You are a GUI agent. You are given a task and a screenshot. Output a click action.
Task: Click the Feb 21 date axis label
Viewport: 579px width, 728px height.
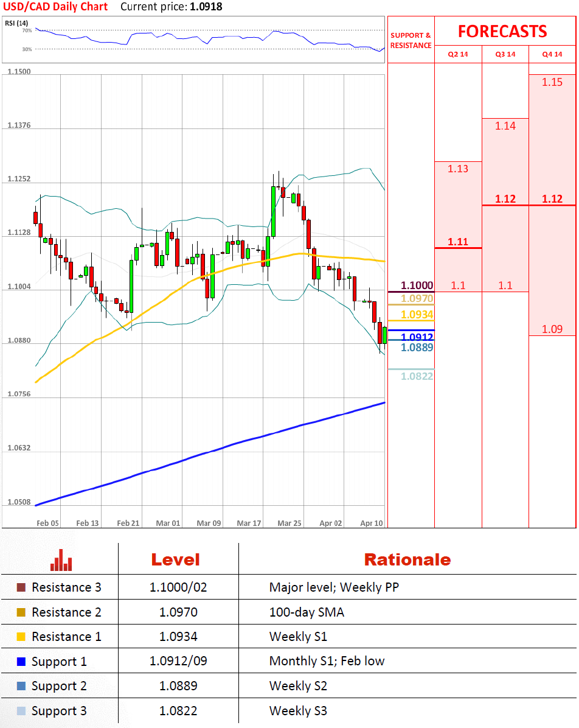pos(128,523)
